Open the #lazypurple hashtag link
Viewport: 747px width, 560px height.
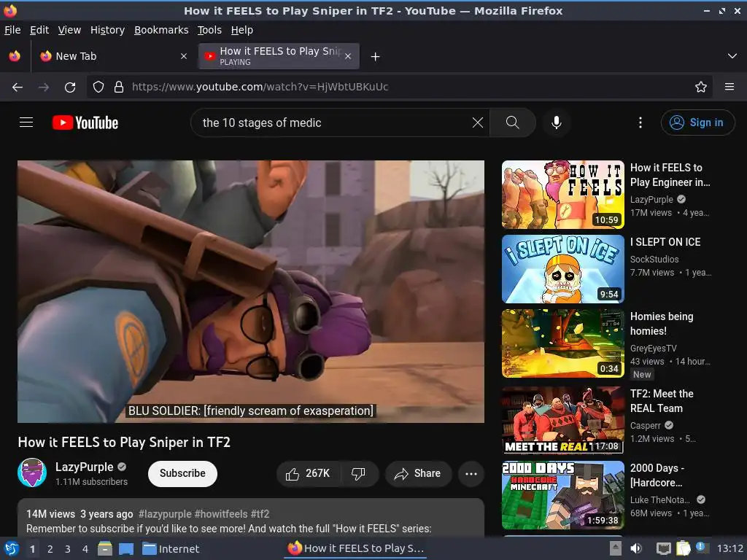[x=165, y=514]
